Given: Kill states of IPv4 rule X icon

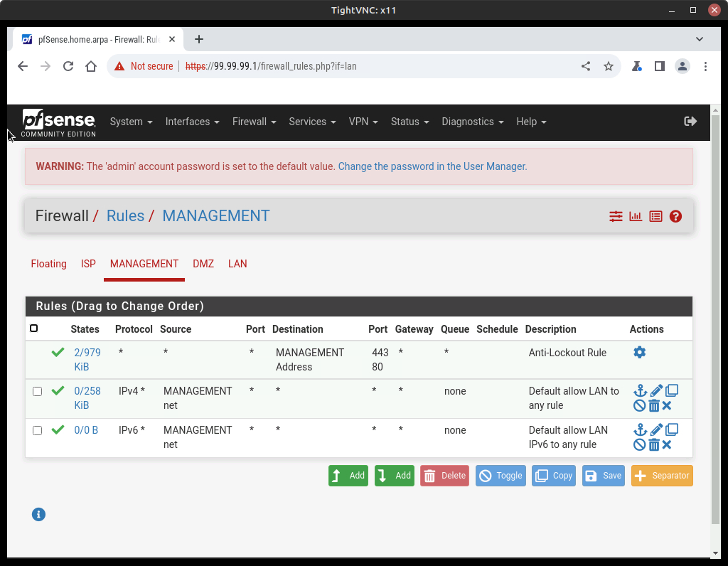Looking at the screenshot, I should tap(667, 406).
